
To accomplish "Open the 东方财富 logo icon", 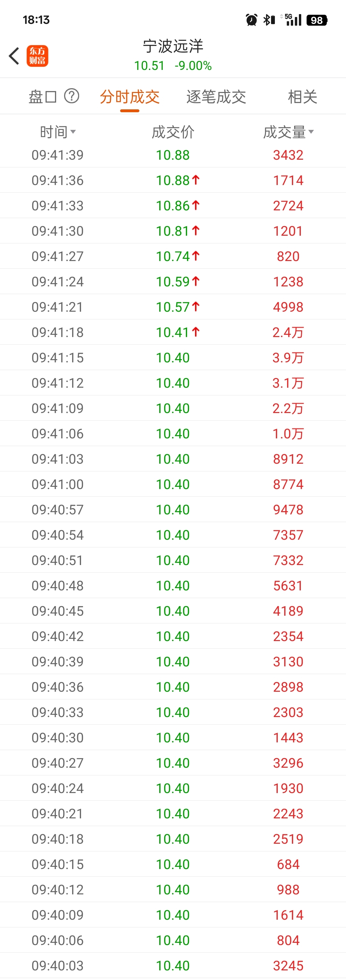I will (x=37, y=56).
